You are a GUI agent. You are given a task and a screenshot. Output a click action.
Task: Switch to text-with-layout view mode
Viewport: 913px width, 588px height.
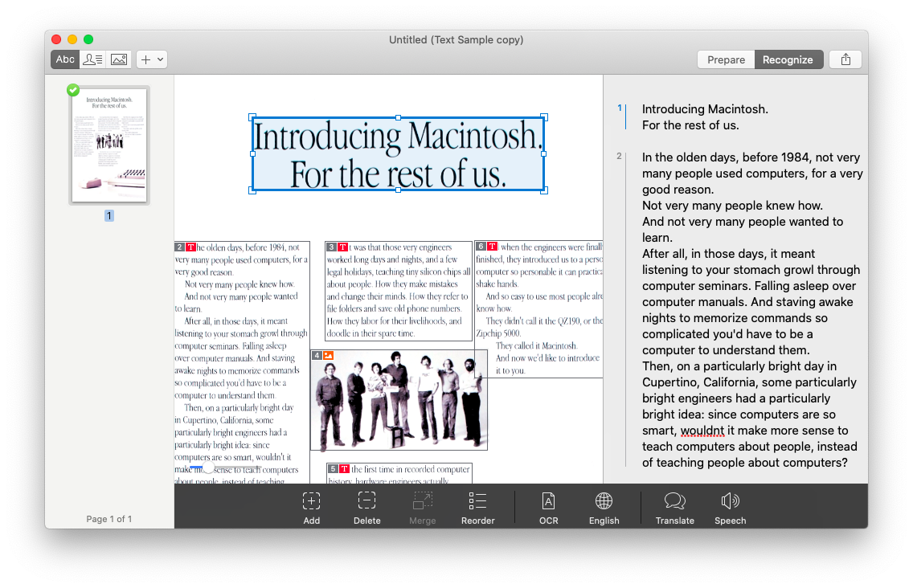point(92,59)
